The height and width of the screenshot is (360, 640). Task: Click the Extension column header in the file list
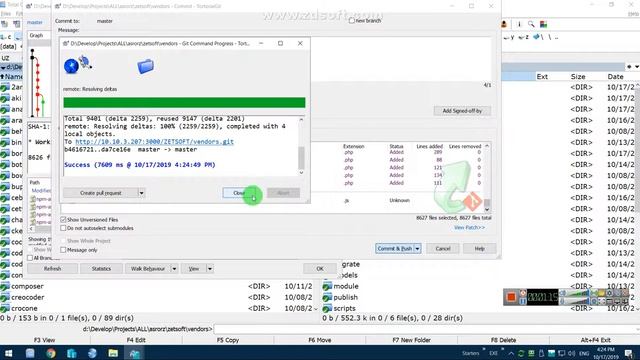click(x=353, y=146)
